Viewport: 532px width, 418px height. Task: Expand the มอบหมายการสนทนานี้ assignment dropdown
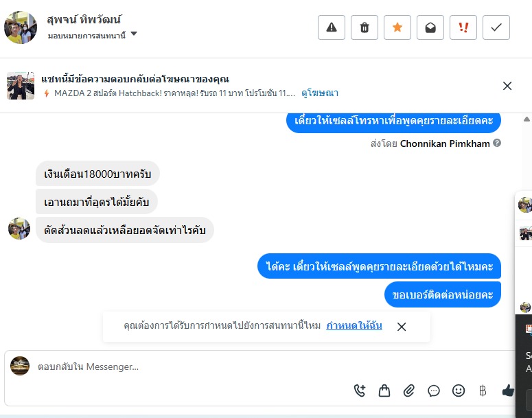[134, 34]
